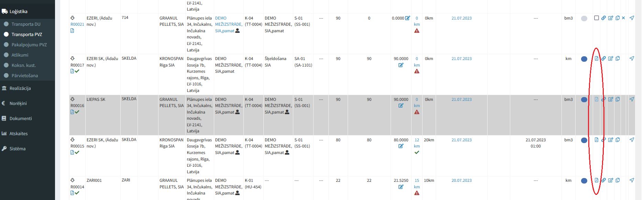644x200 pixels.
Task: Expand the Realizācija sidebar menu
Action: click(x=20, y=88)
